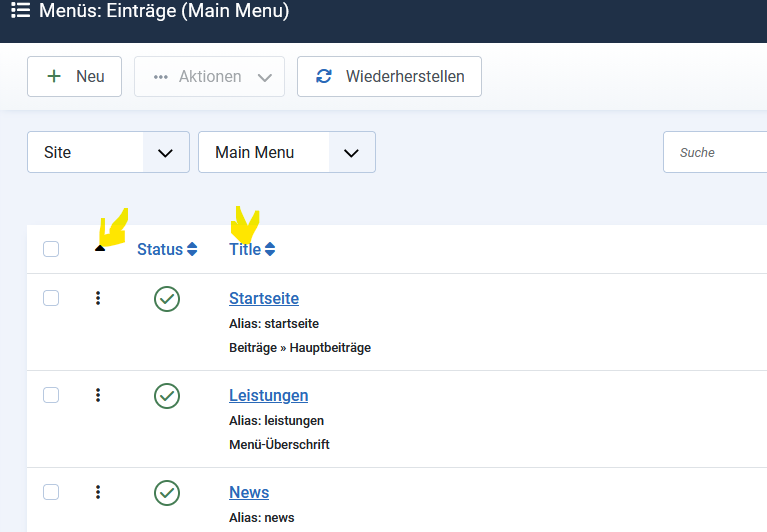Viewport: 767px width, 532px height.
Task: Sort by ordering using black triangle icon
Action: [x=99, y=248]
